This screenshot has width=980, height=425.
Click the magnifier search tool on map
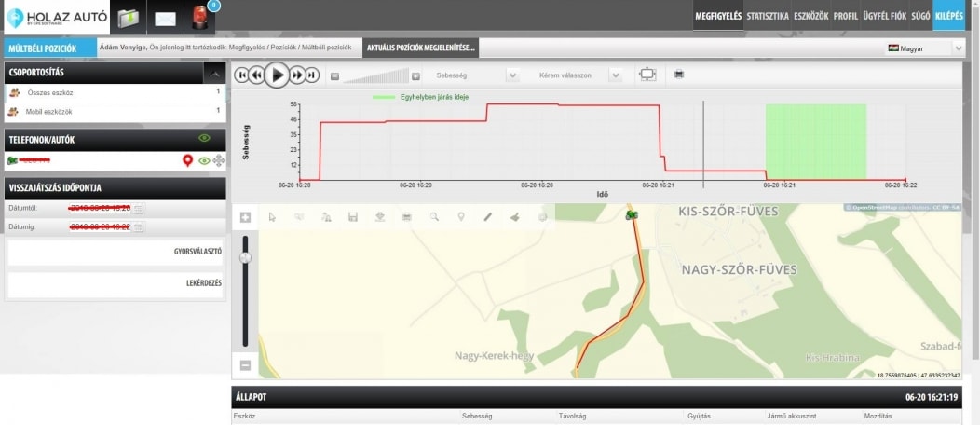coord(434,217)
